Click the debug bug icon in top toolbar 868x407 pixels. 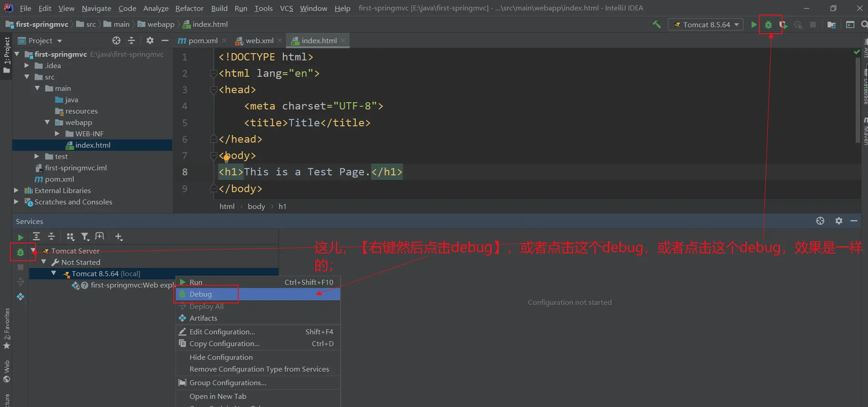click(768, 25)
